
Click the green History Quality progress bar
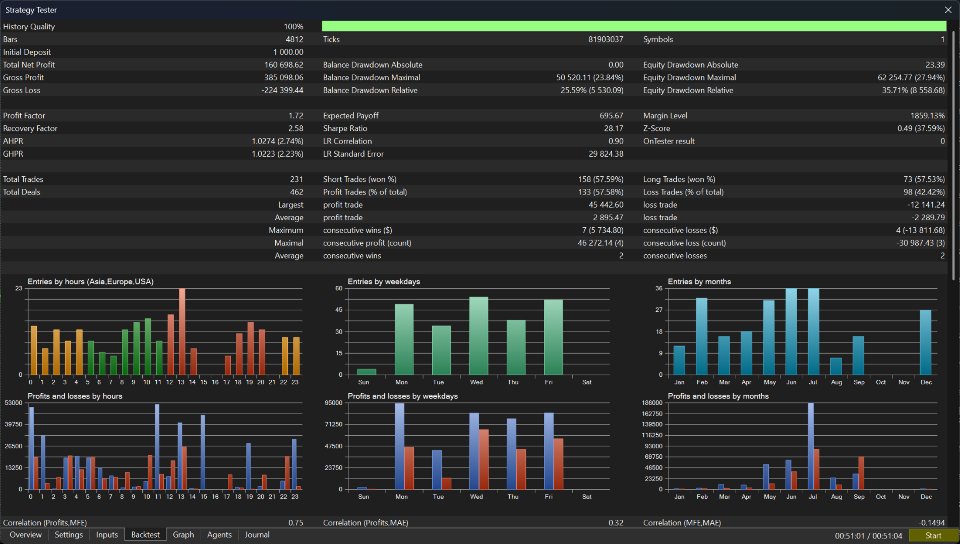634,26
